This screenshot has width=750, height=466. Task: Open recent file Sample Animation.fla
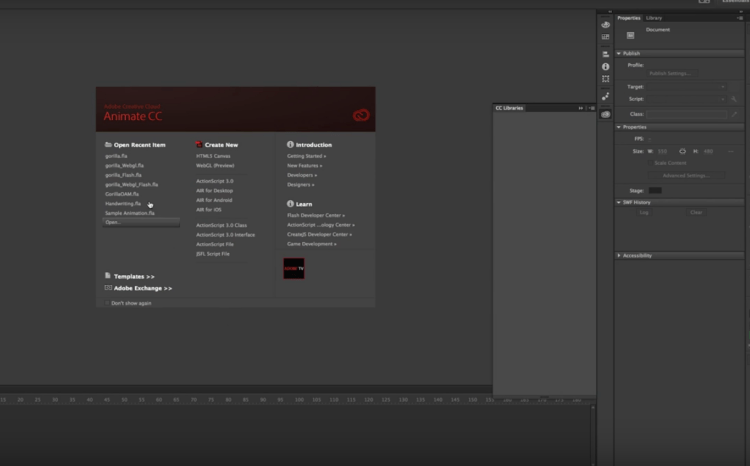(130, 213)
